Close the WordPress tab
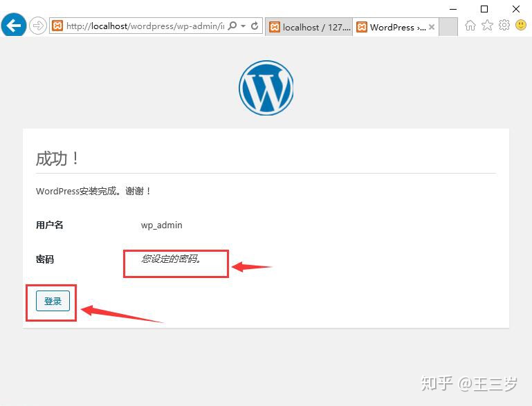 pyautogui.click(x=432, y=27)
